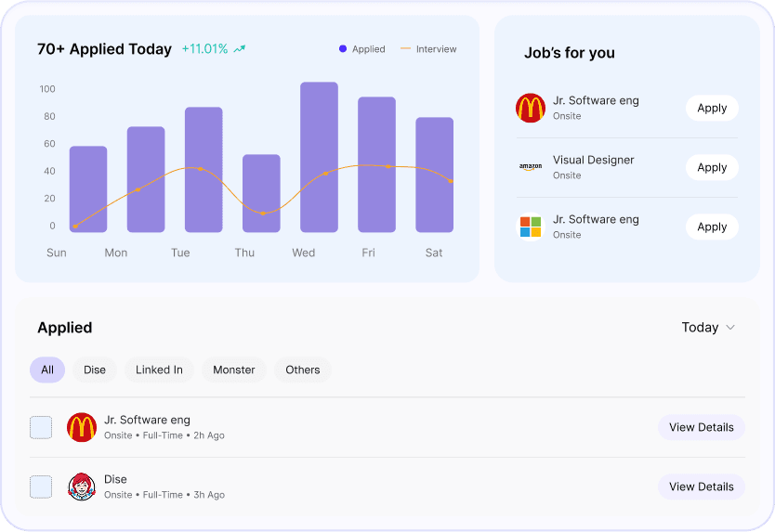The image size is (775, 532).
Task: Switch to the Linked In filter tab
Action: [159, 370]
